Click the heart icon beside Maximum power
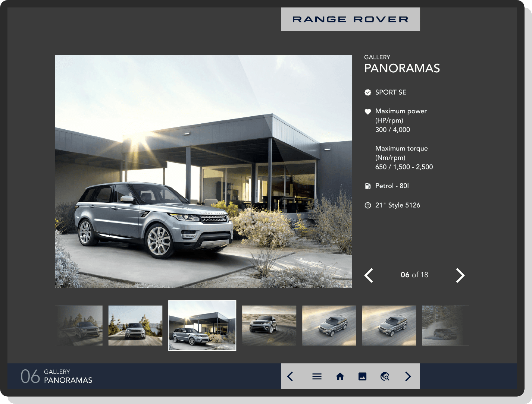The height and width of the screenshot is (404, 532). coord(368,111)
